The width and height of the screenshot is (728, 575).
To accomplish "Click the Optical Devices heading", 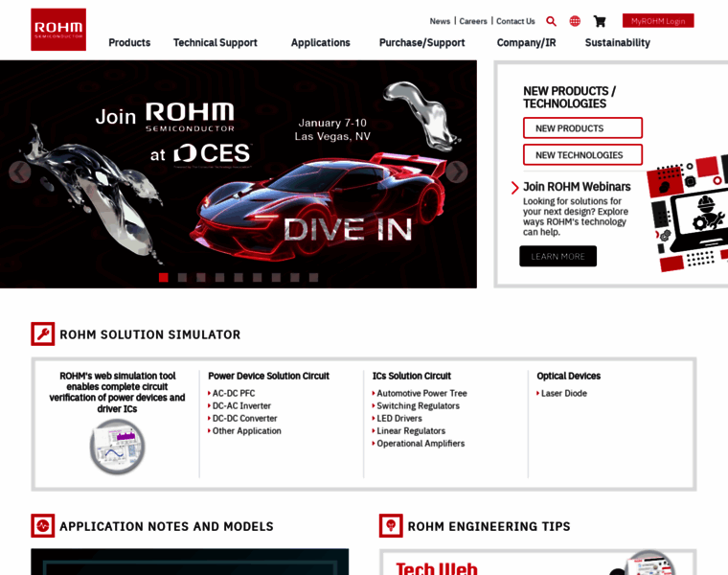I will [x=568, y=376].
